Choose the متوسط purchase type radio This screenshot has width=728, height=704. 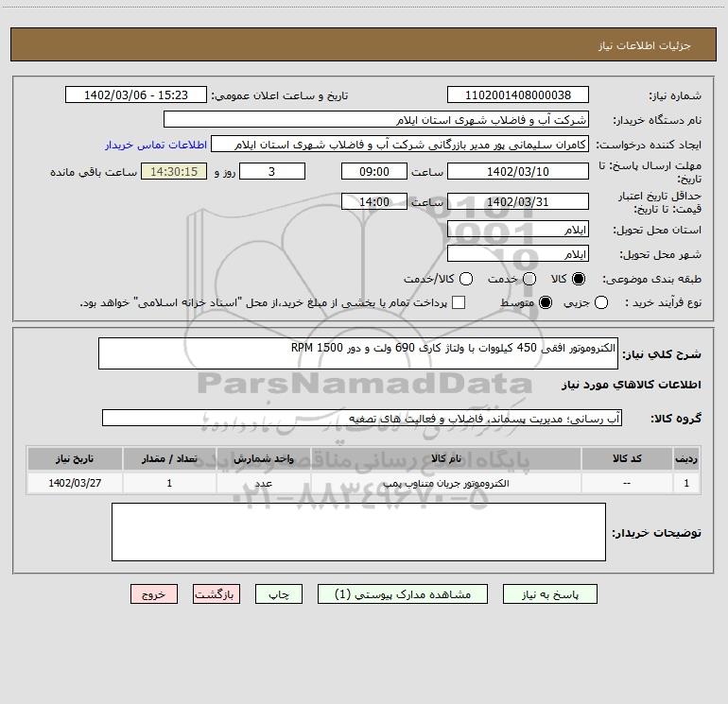(x=546, y=302)
